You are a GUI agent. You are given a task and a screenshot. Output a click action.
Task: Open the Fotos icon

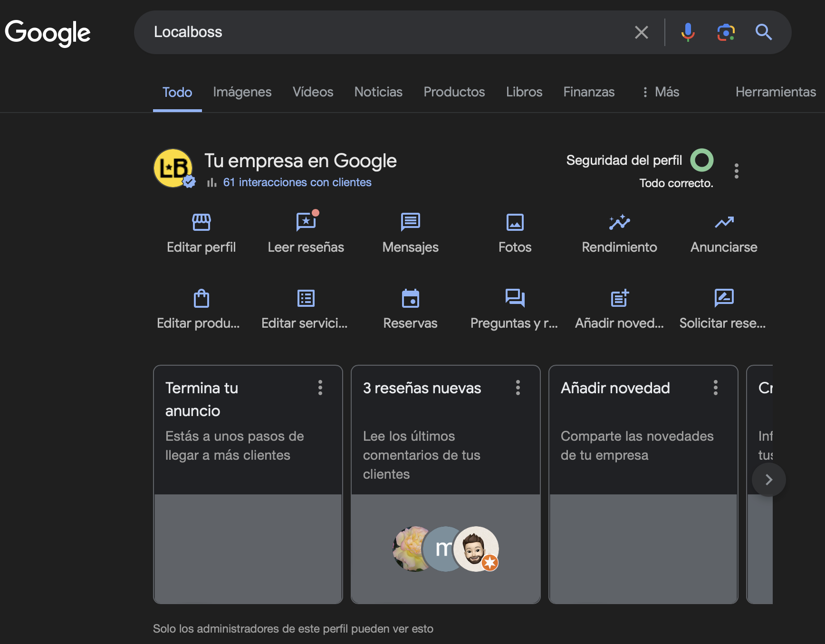pos(515,222)
